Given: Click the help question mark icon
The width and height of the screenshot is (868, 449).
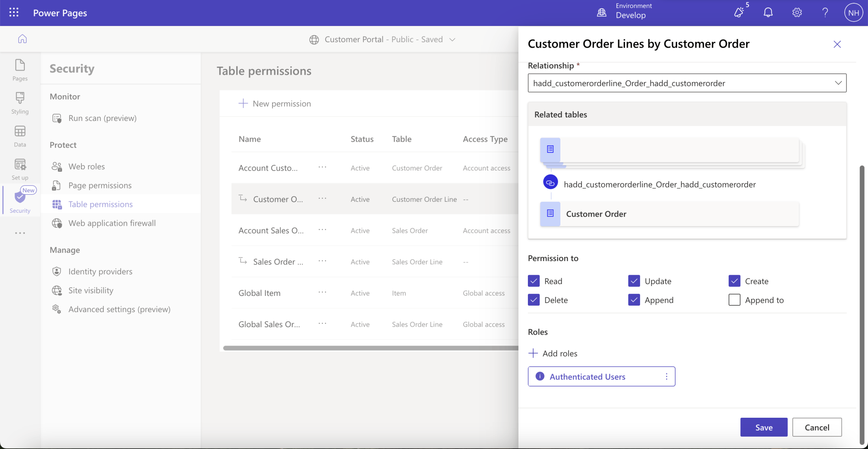Looking at the screenshot, I should [825, 13].
